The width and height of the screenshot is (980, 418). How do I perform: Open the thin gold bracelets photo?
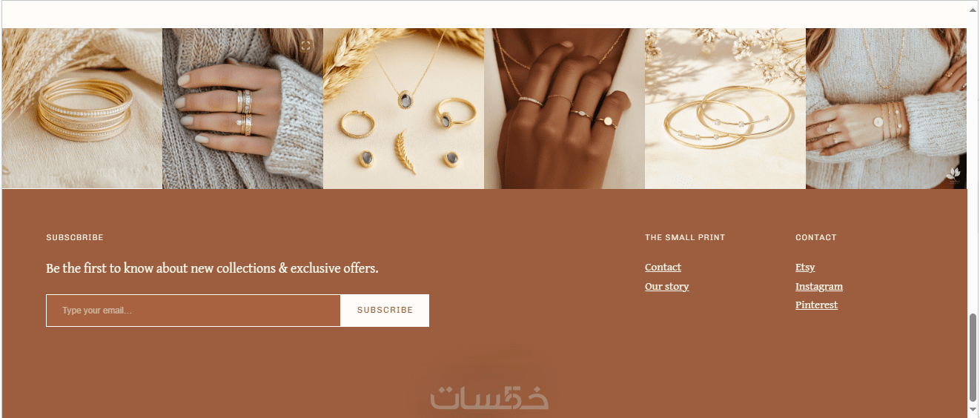tap(726, 108)
